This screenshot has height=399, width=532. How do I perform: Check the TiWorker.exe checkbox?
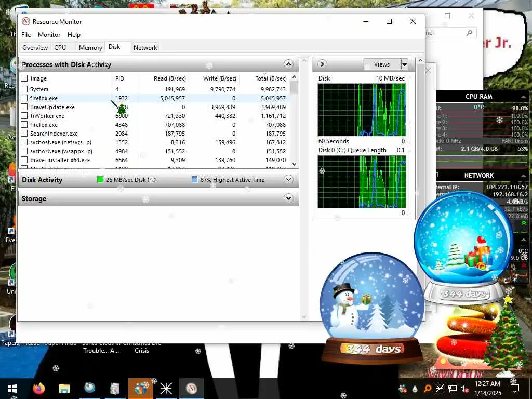(x=24, y=116)
